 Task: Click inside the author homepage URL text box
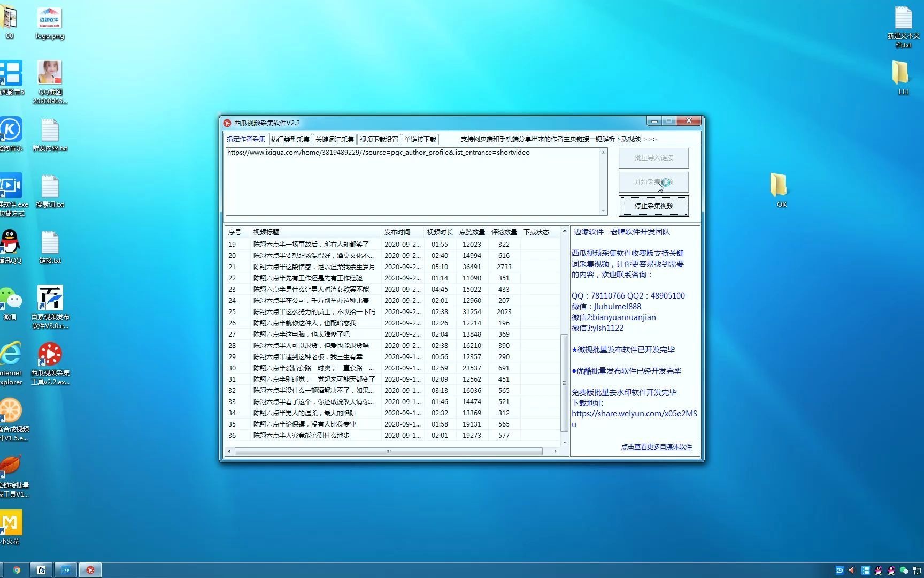point(413,181)
